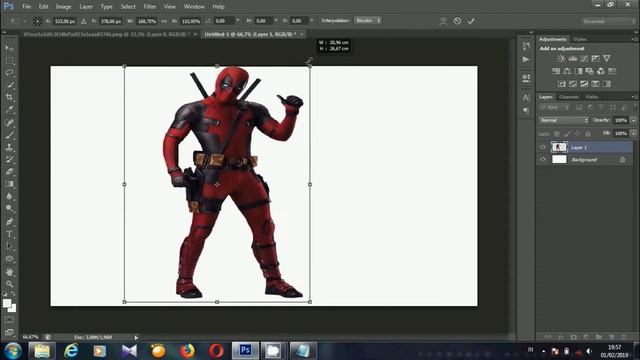Add an Exposure adjustment
Viewport: 640px width, 360px height.
(x=596, y=59)
